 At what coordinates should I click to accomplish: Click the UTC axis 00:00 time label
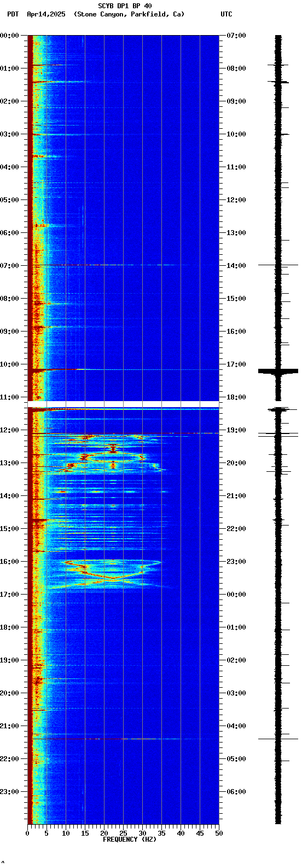(x=236, y=595)
